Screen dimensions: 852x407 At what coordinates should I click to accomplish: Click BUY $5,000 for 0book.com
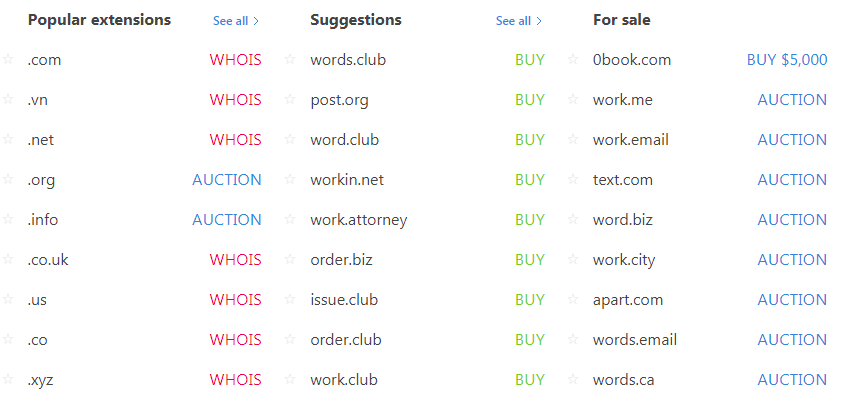pyautogui.click(x=787, y=60)
